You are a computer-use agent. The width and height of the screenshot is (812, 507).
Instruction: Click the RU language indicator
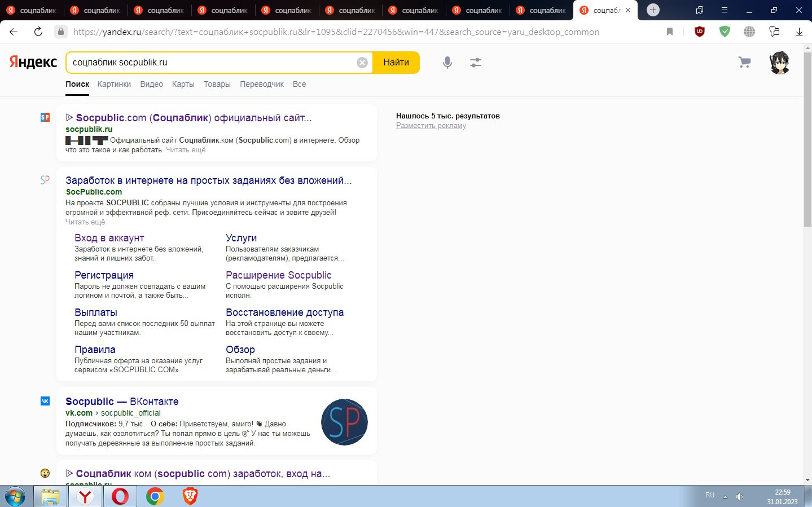710,495
